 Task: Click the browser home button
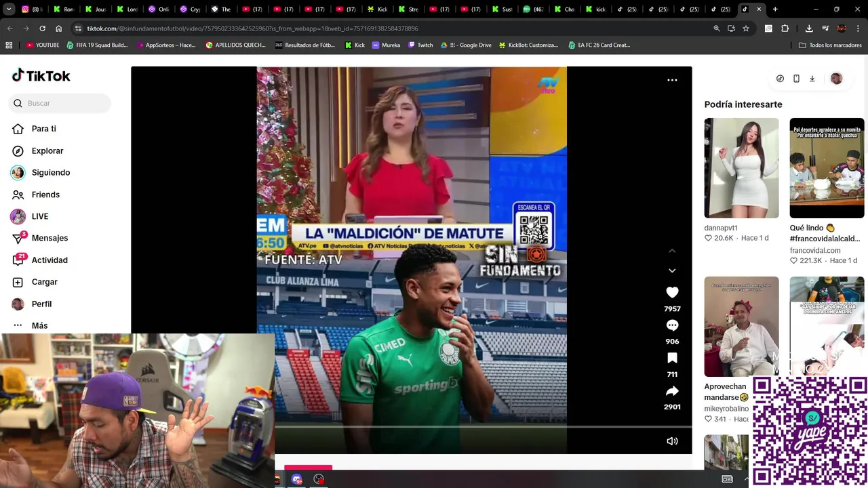click(59, 28)
